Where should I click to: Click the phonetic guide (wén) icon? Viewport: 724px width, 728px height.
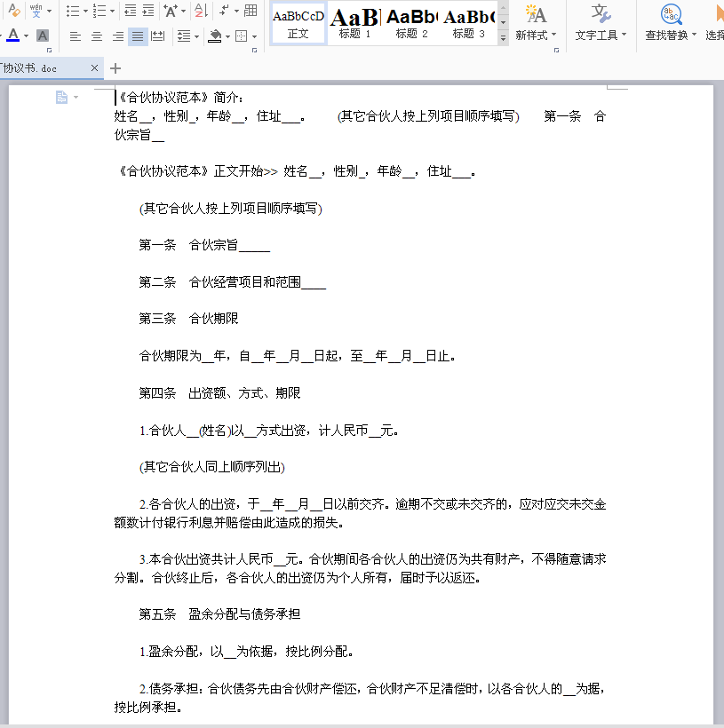[36, 11]
